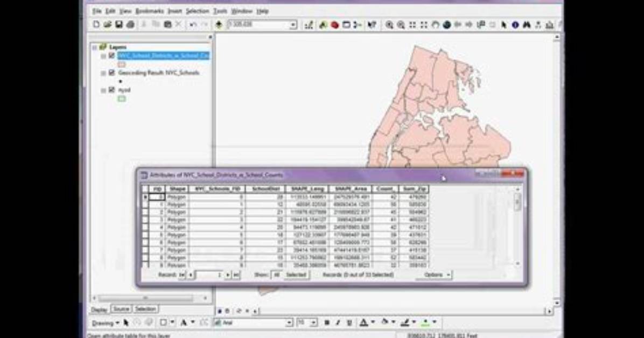Select the Select Elements arrow tool
644x338 pixels.
[x=504, y=25]
